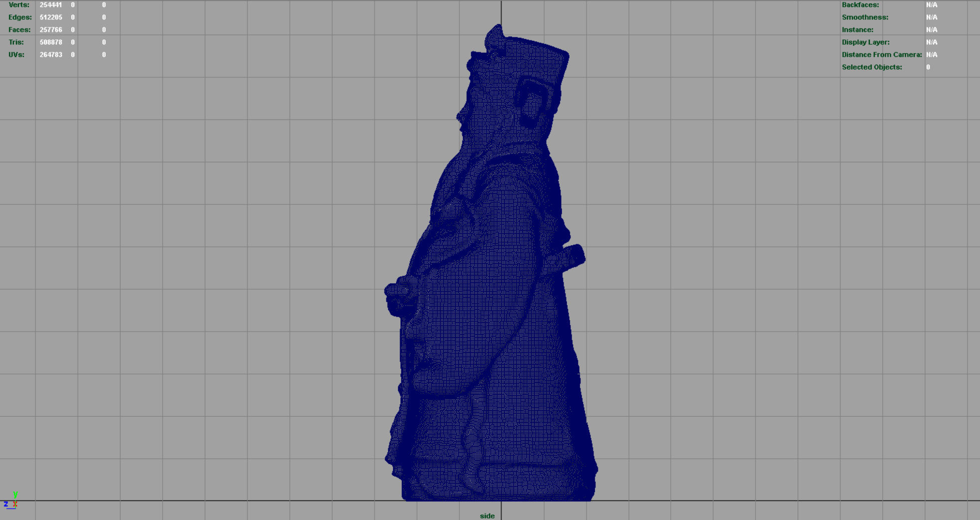Click the triangle count value 508878
980x520 pixels.
pyautogui.click(x=51, y=42)
